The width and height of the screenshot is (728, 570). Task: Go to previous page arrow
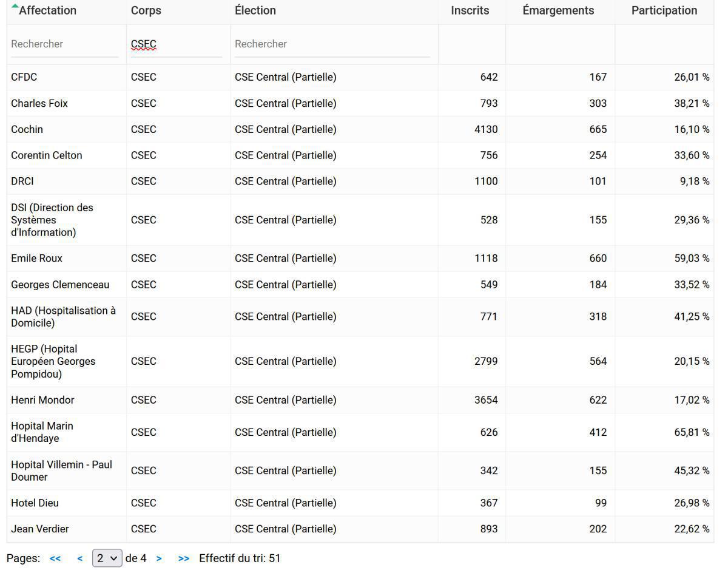[x=79, y=558]
